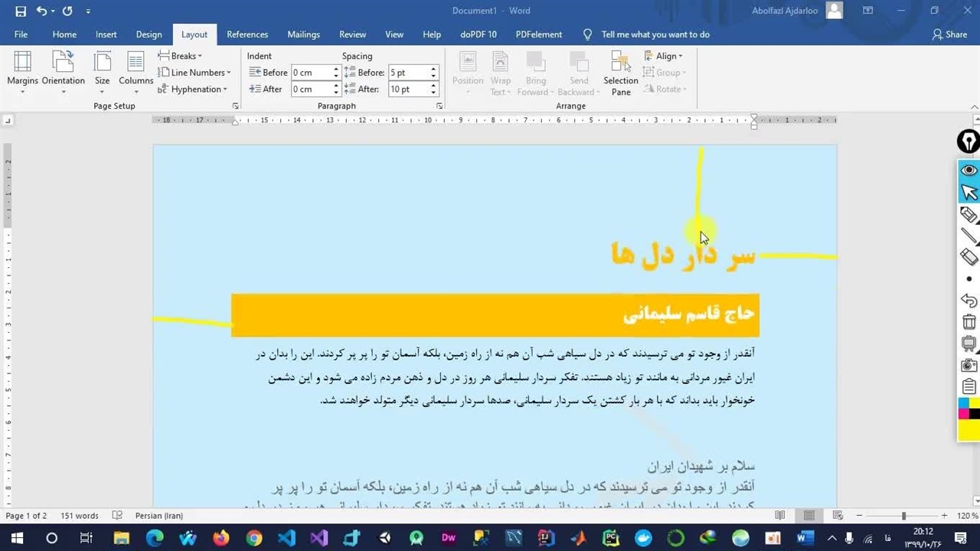
Task: Expand the Breaks dropdown
Action: pyautogui.click(x=180, y=56)
